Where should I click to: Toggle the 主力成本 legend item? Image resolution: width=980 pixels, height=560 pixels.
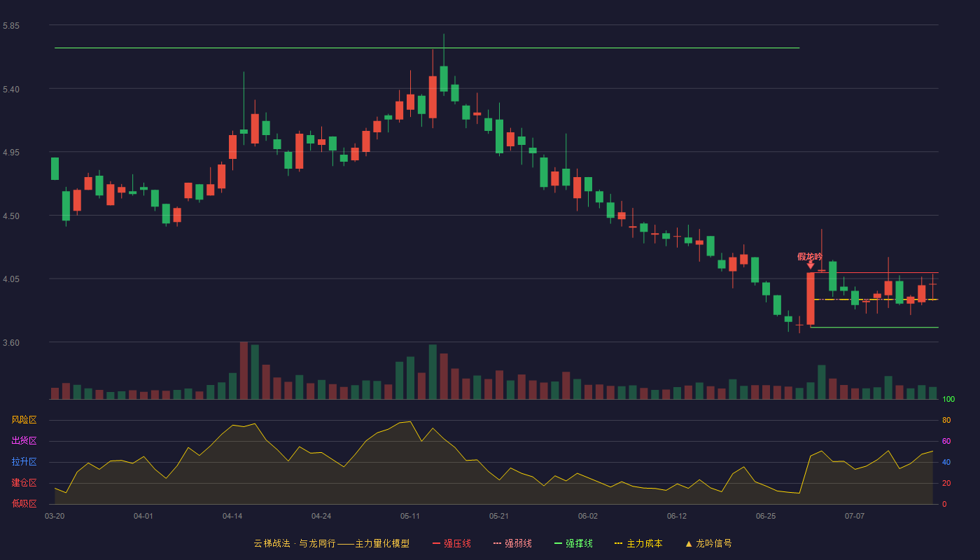tap(638, 543)
